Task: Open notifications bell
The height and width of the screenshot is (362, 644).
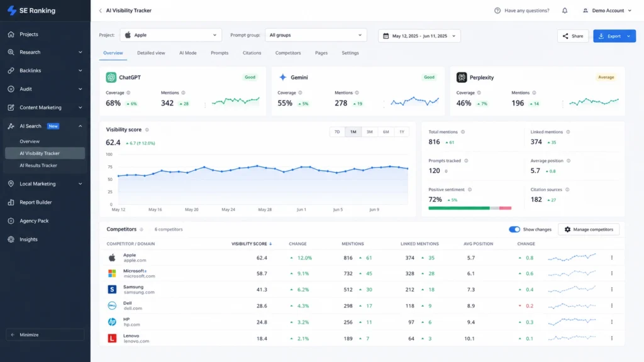Action: pos(565,11)
